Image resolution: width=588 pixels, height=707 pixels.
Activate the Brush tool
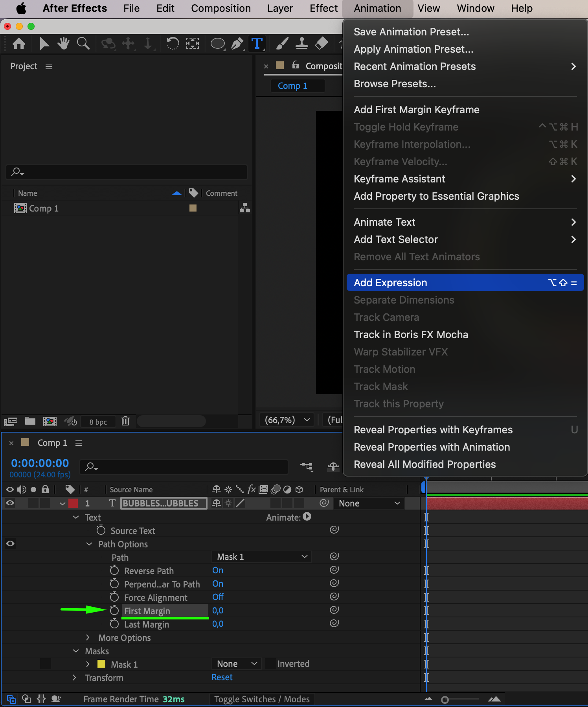tap(282, 43)
